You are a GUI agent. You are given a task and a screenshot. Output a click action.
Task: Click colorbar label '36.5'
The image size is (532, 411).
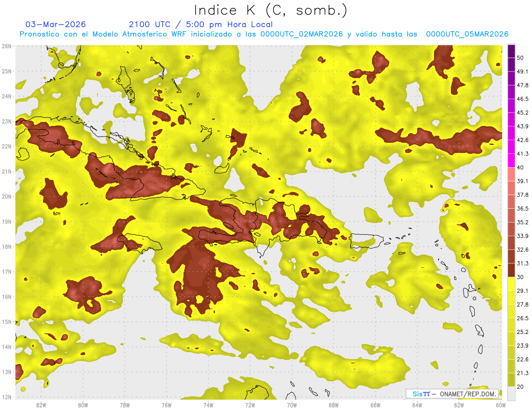[523, 208]
